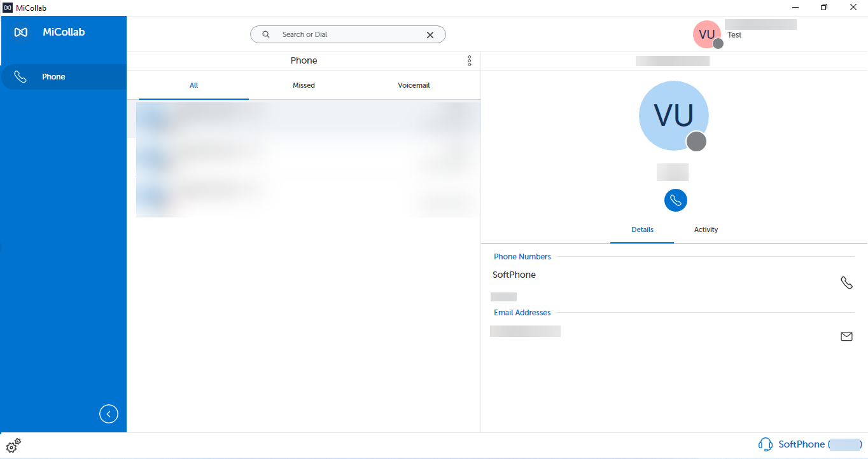Click inside the Search or Dial field
The image size is (868, 459).
[348, 34]
